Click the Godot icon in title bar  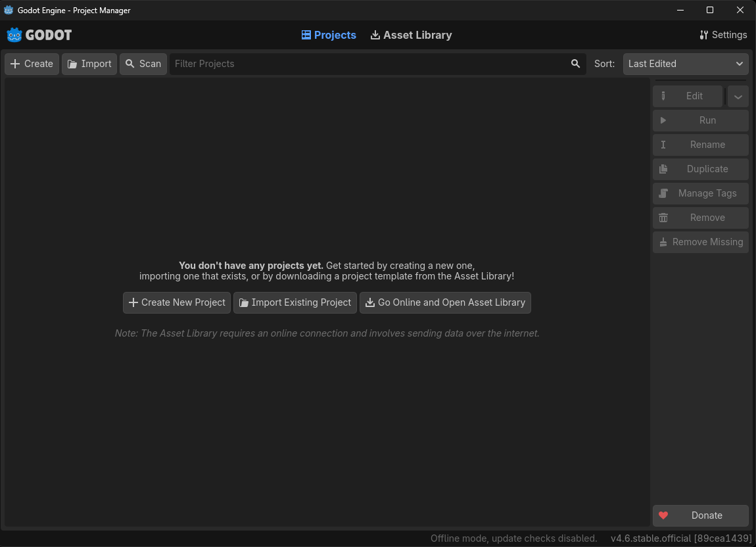[8, 10]
